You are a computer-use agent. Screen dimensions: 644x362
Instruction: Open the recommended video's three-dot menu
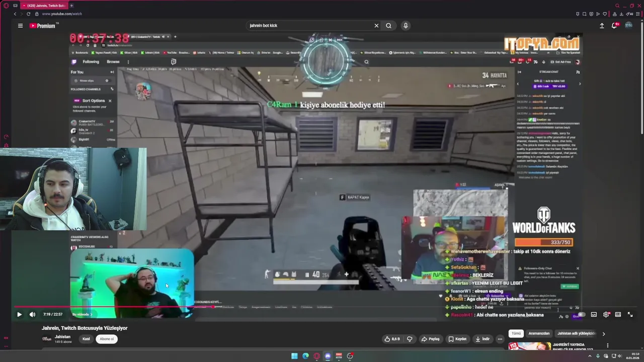tap(607, 345)
